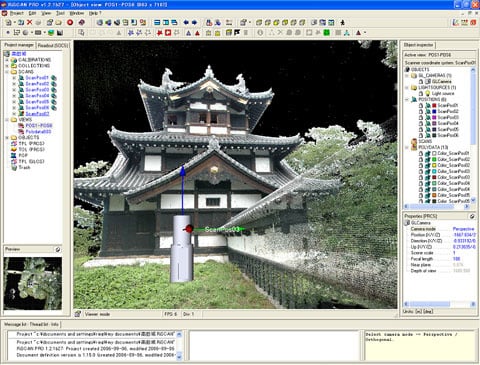Image resolution: width=480 pixels, height=365 pixels.
Task: Toggle the lock icon beside GLCamera
Action: [x=421, y=81]
